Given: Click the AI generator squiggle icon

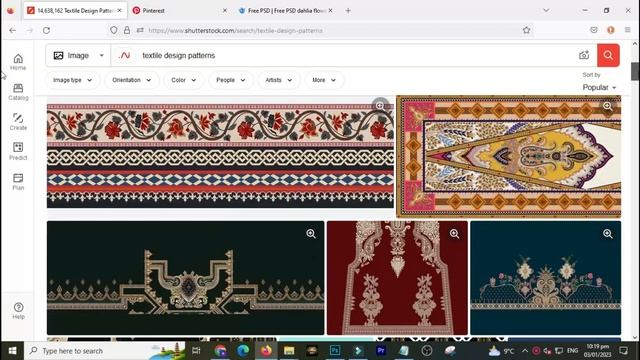Looking at the screenshot, I should pos(124,55).
